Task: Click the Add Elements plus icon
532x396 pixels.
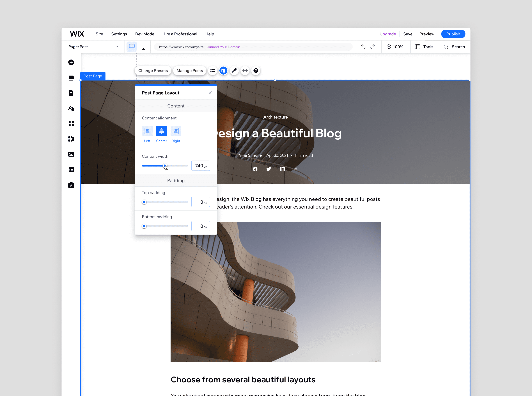Action: click(x=71, y=62)
